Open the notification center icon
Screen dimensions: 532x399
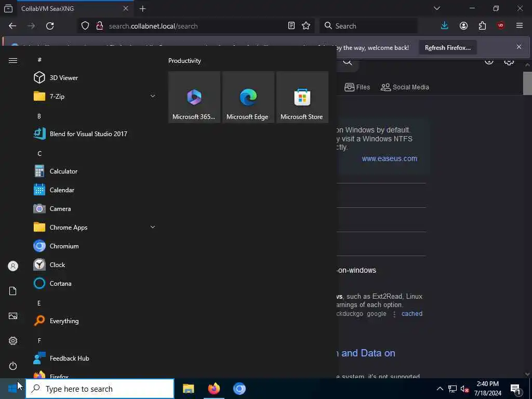(x=516, y=389)
